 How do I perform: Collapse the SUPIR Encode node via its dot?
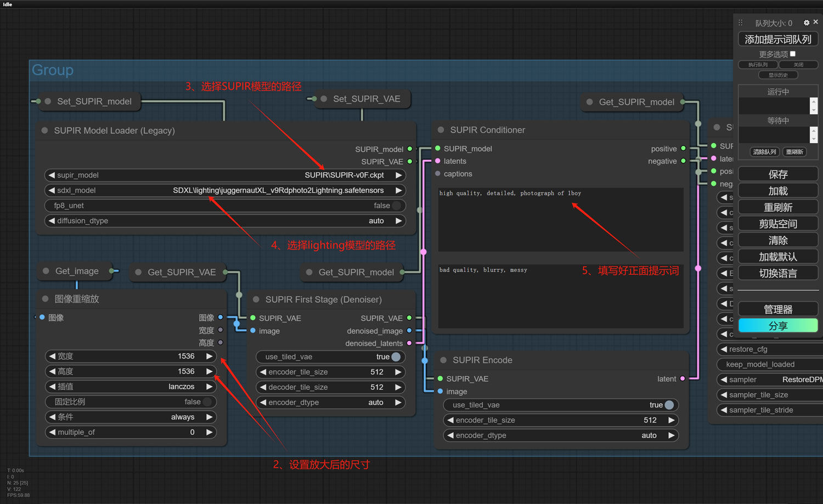point(443,360)
